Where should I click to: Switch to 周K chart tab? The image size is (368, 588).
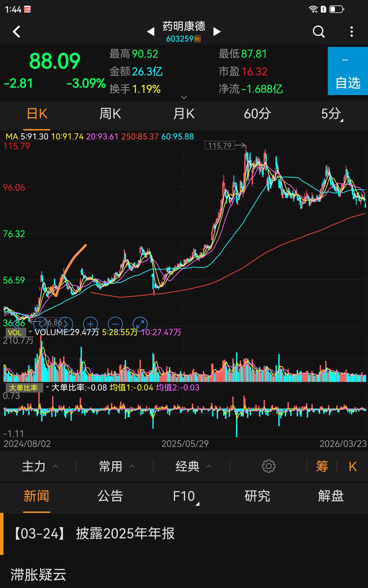click(x=110, y=114)
